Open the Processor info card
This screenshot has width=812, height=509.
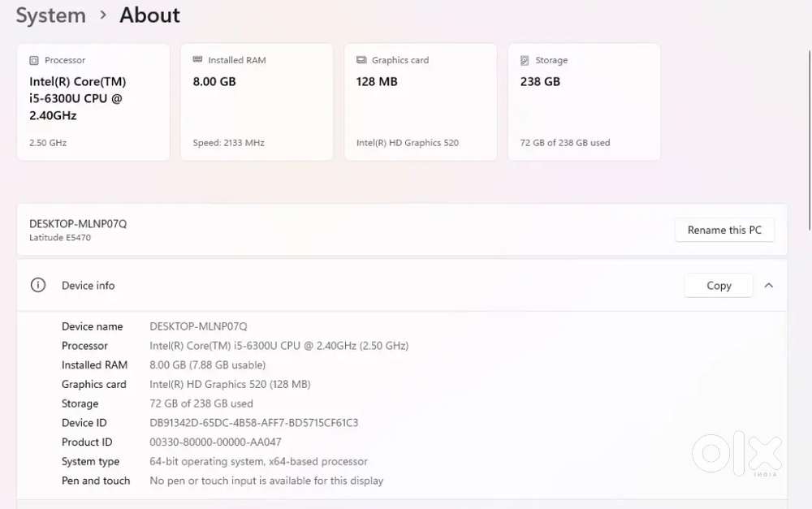tap(93, 102)
